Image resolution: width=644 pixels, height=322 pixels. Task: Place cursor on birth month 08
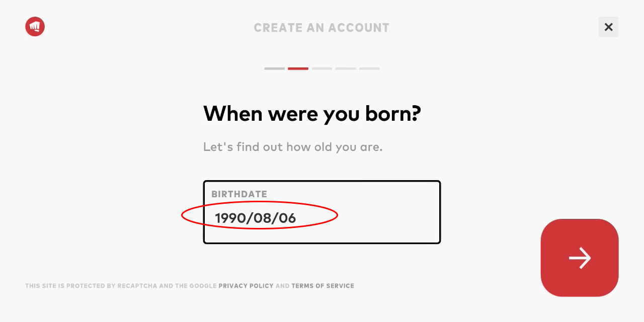[262, 218]
